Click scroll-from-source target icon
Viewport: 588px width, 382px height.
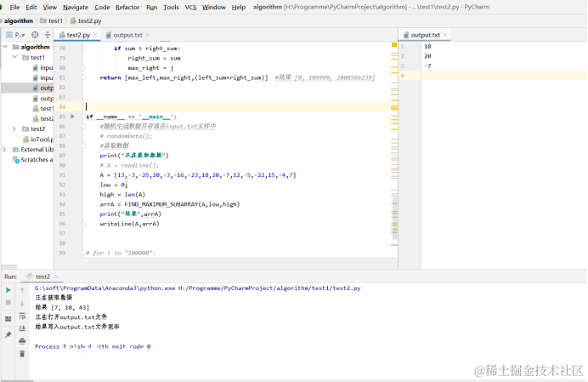click(x=35, y=35)
